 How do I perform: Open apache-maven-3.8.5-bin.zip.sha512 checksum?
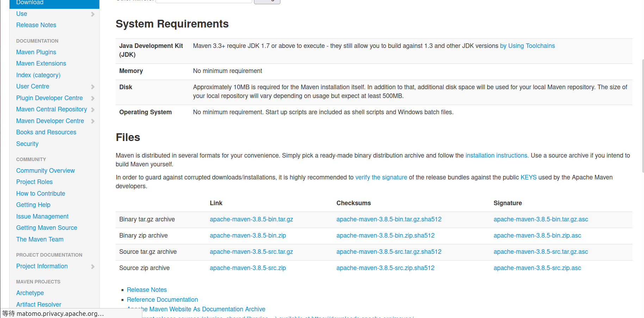tap(385, 236)
